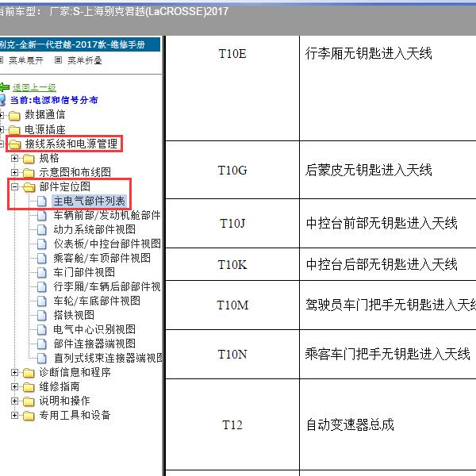Click the T10E table cell

coord(232,88)
